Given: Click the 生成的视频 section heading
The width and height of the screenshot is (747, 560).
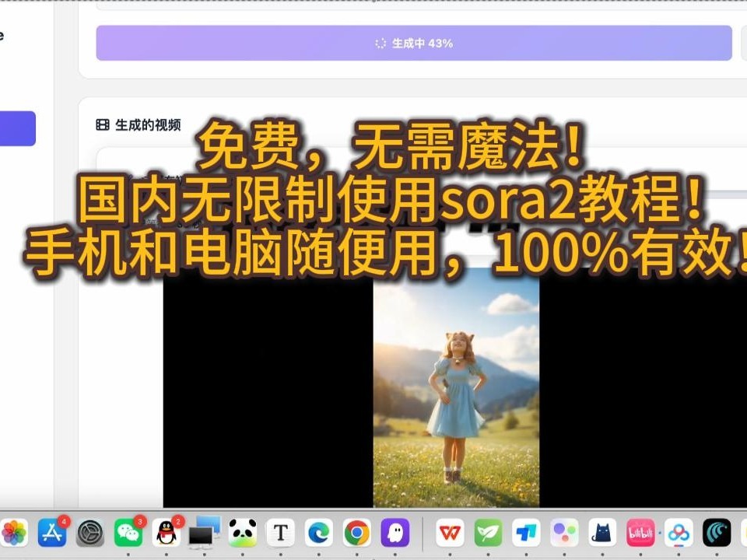Looking at the screenshot, I should click(148, 124).
